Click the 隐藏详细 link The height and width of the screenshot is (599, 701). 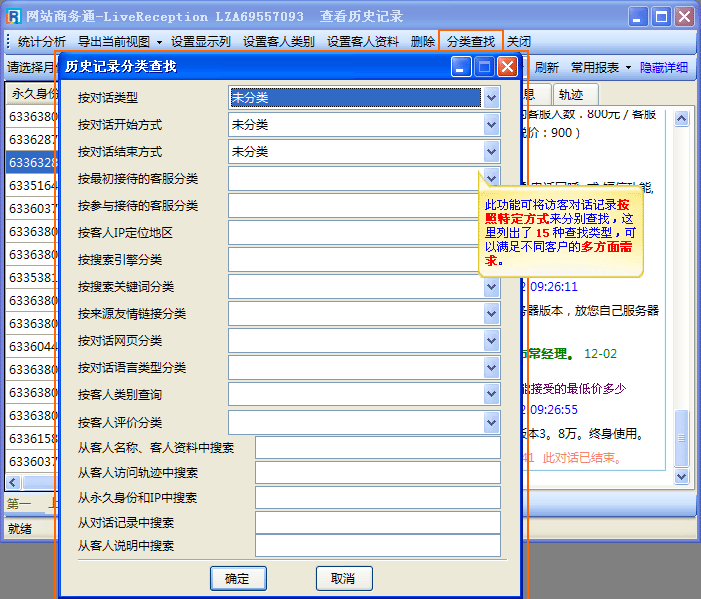point(664,68)
